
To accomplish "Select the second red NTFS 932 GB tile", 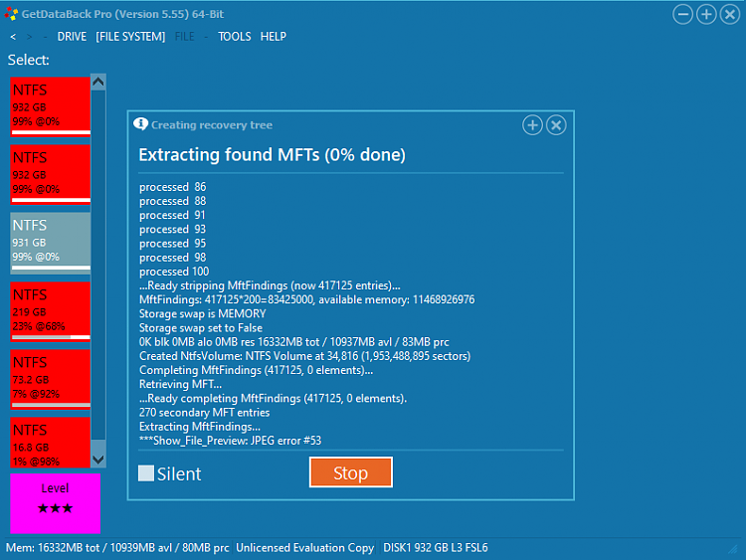I will click(x=51, y=174).
